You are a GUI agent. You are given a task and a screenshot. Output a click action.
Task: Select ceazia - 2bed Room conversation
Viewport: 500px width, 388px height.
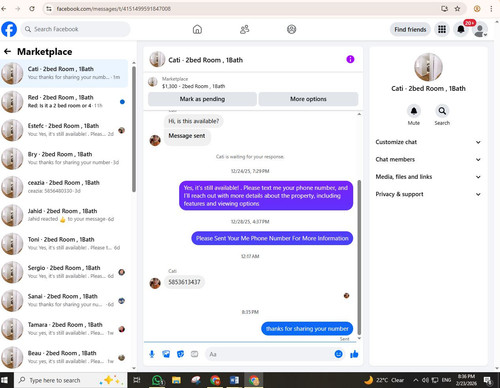point(64,187)
